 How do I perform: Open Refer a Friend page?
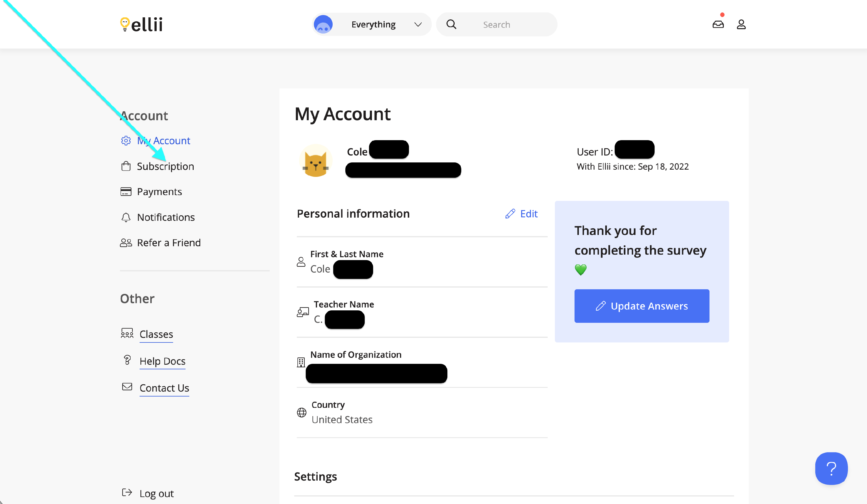[x=168, y=243]
